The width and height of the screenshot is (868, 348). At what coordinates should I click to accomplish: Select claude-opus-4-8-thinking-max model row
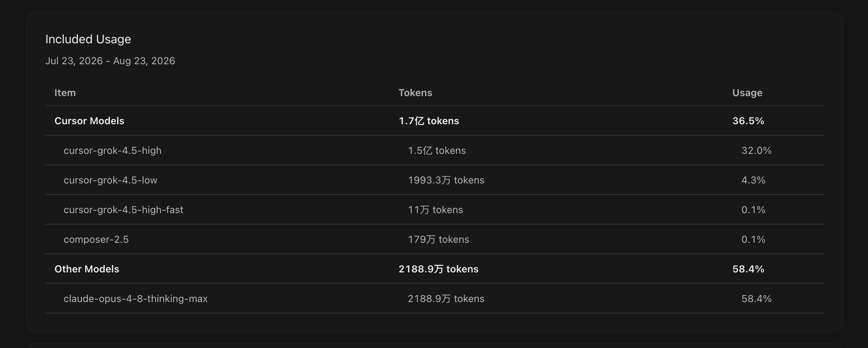(434, 299)
